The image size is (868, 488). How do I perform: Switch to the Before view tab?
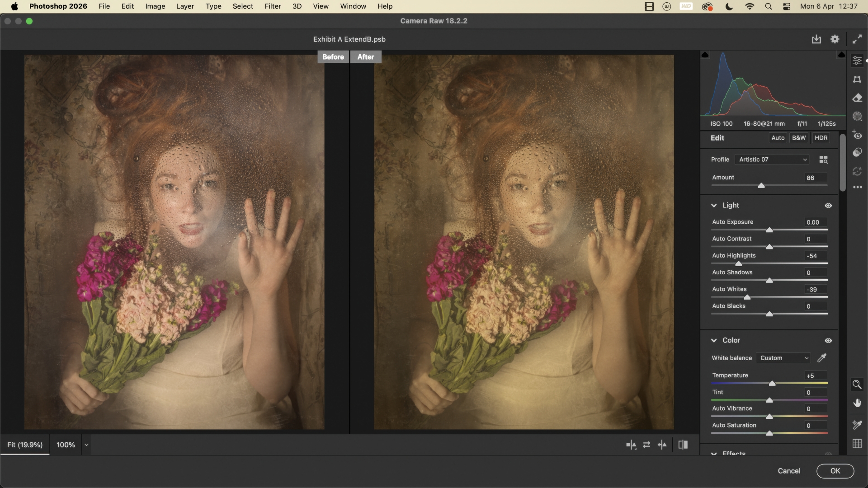point(333,57)
